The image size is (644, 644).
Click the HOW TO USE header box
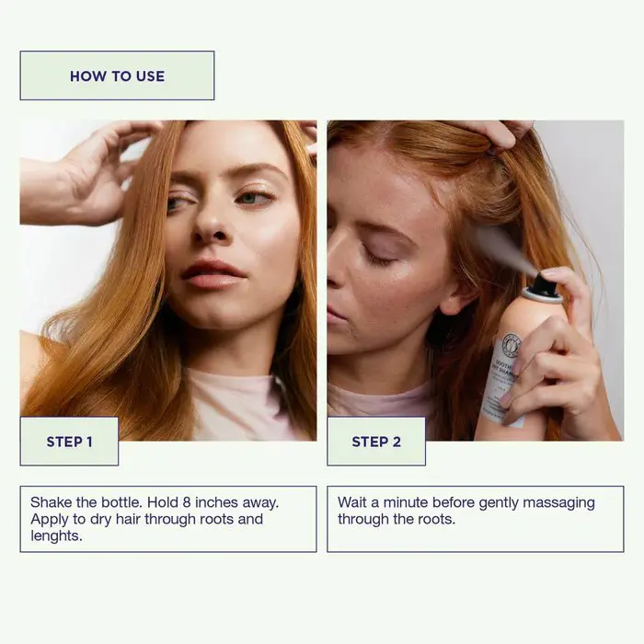117,75
